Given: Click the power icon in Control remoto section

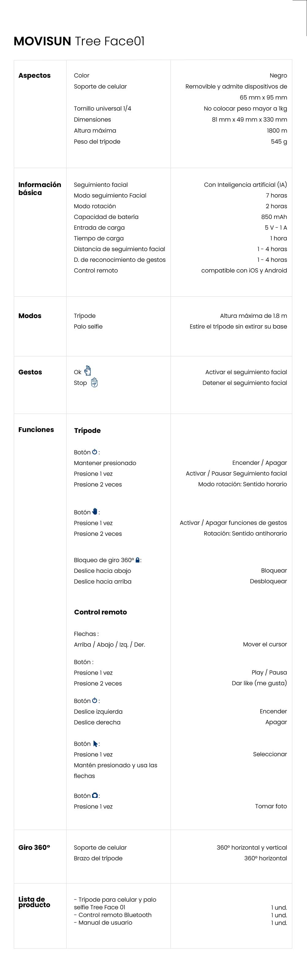Looking at the screenshot, I should point(95,700).
